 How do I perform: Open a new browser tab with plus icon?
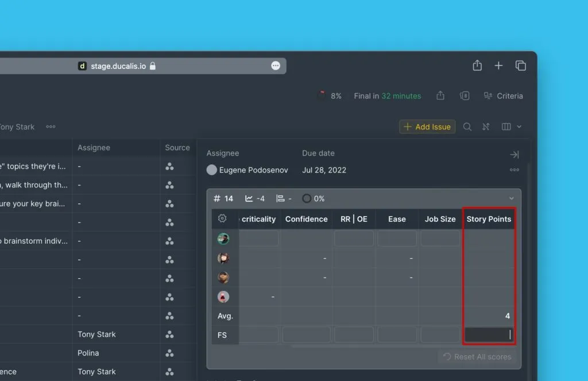[x=498, y=66]
